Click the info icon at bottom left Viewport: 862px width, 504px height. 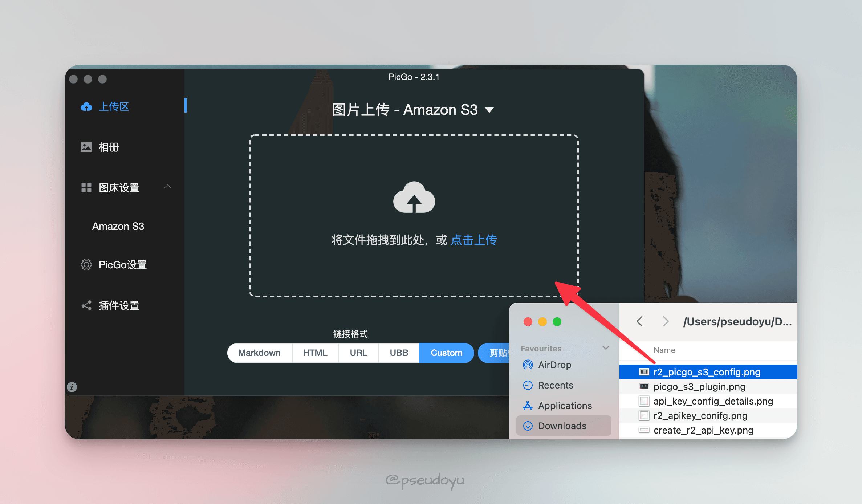coord(72,386)
